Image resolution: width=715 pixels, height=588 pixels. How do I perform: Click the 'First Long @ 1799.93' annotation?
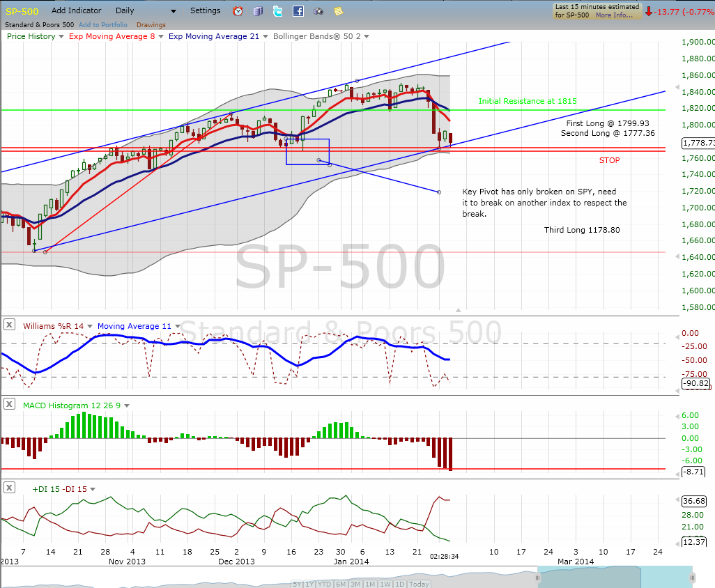(x=608, y=123)
